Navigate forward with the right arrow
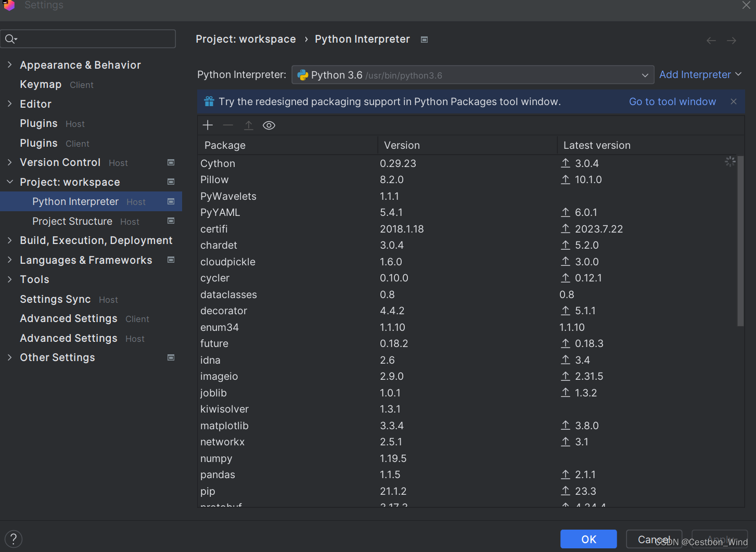The height and width of the screenshot is (552, 756). point(732,40)
